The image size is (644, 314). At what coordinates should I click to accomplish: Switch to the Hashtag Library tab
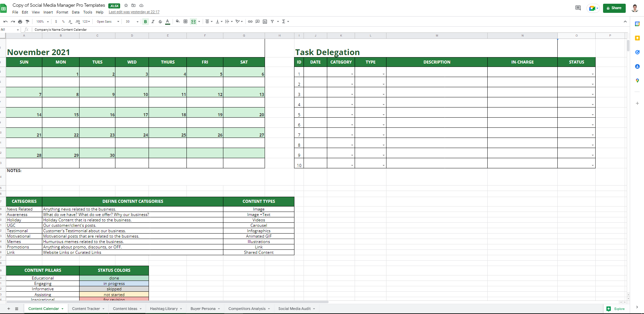point(166,309)
